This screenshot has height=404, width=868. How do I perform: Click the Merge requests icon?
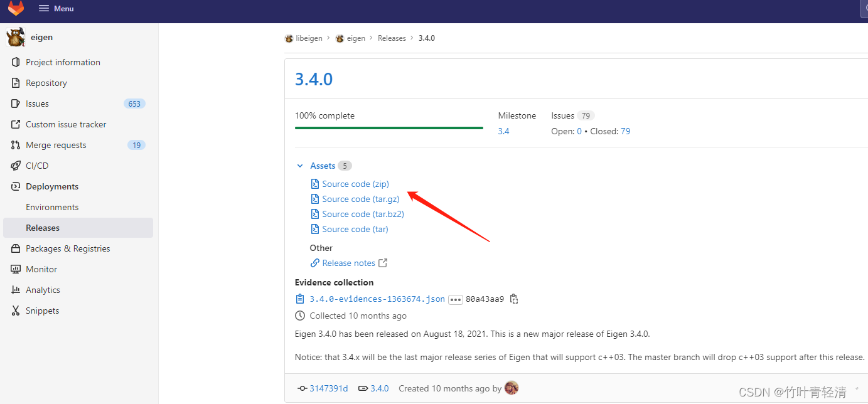[x=16, y=145]
